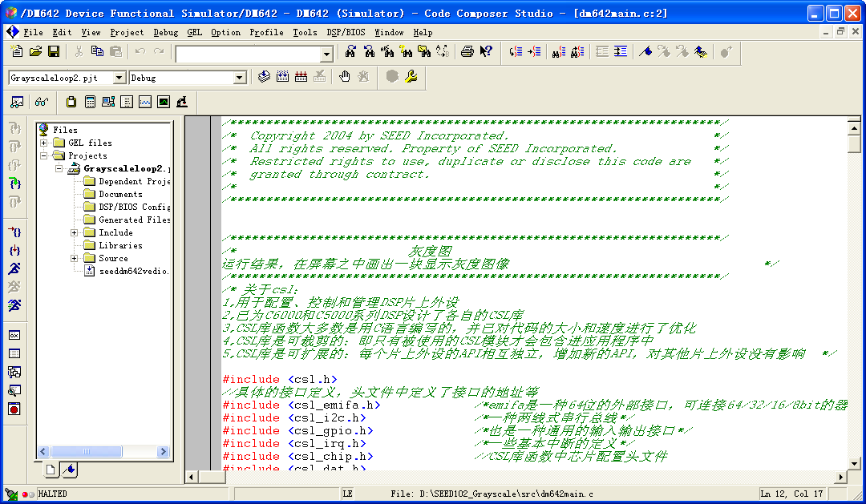Open the Debug menu
The image size is (866, 504).
click(166, 32)
